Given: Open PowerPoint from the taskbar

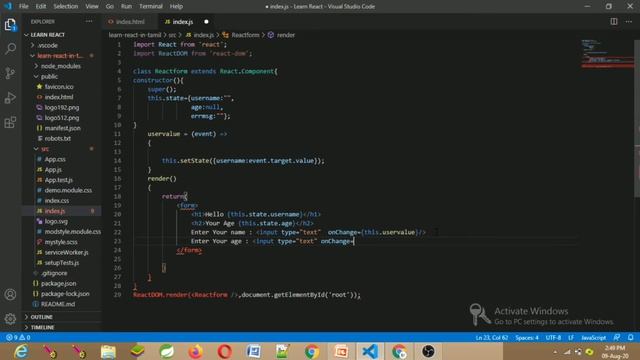Looking at the screenshot, I should [x=341, y=351].
